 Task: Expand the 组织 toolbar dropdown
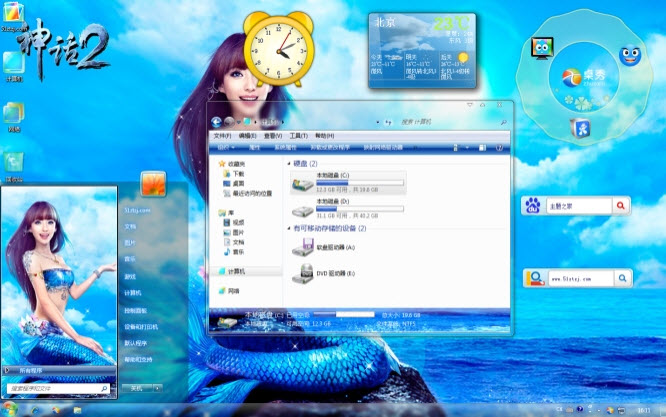[x=226, y=148]
